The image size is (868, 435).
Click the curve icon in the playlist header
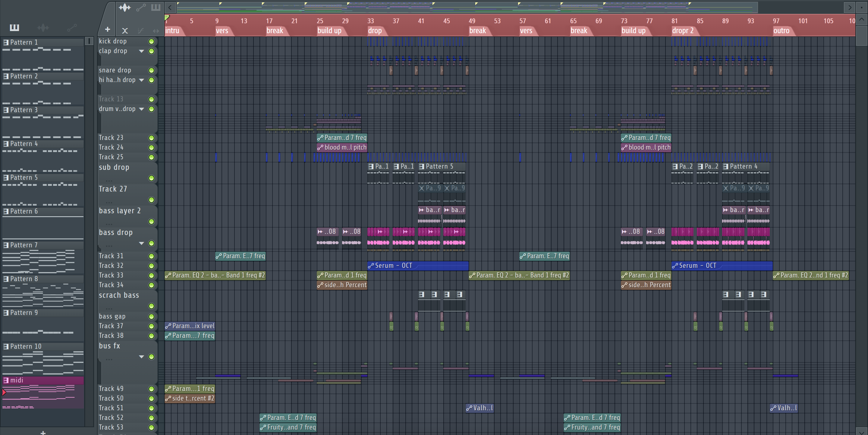click(x=141, y=31)
